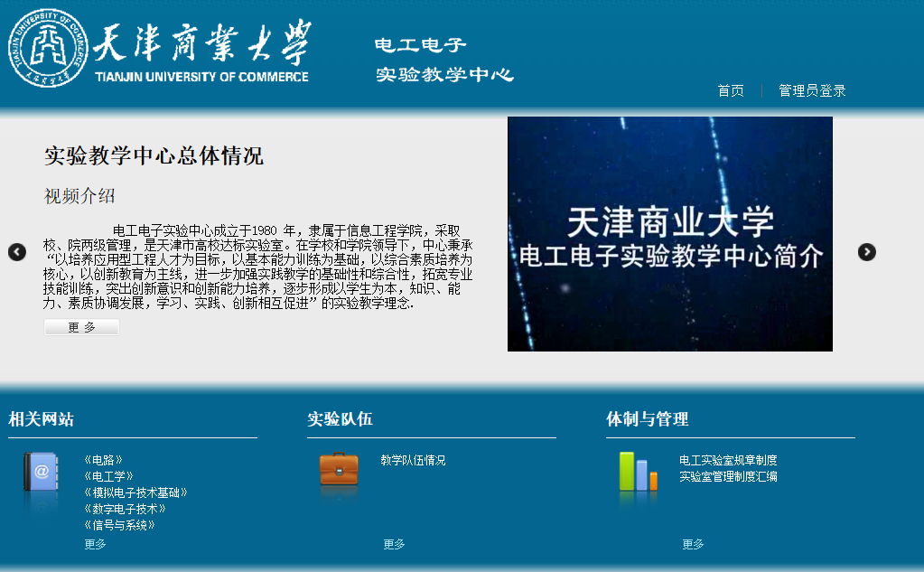
Task: Open the 《电路》 link
Action: point(103,460)
